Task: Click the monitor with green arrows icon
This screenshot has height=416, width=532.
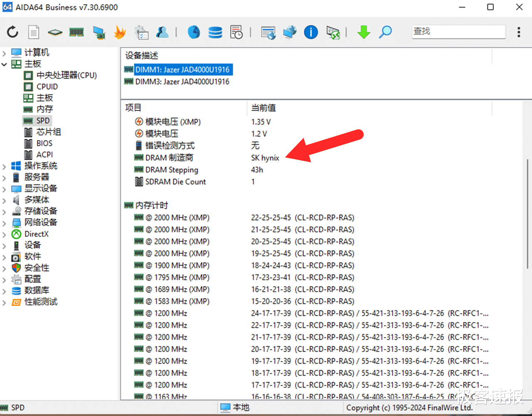Action: click(333, 32)
